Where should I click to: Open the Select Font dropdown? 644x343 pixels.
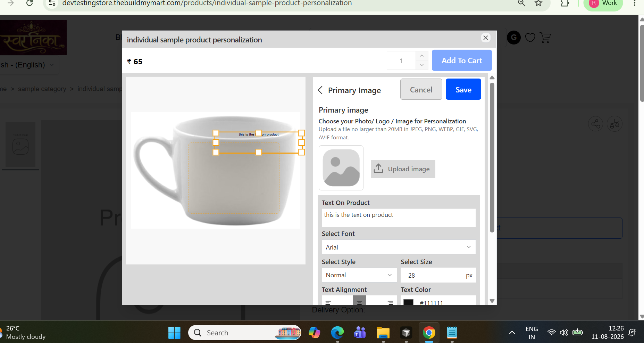tap(399, 247)
